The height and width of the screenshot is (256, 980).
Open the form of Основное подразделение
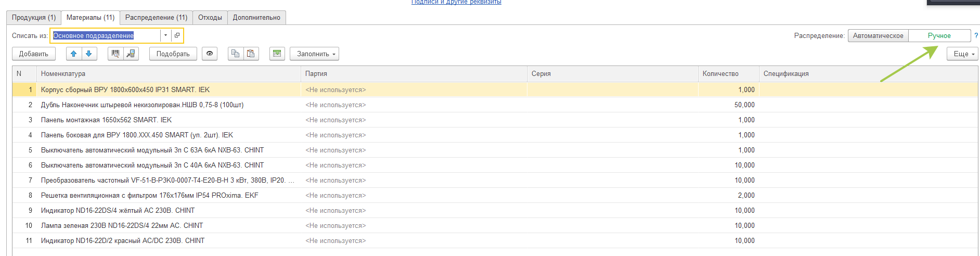click(x=177, y=35)
